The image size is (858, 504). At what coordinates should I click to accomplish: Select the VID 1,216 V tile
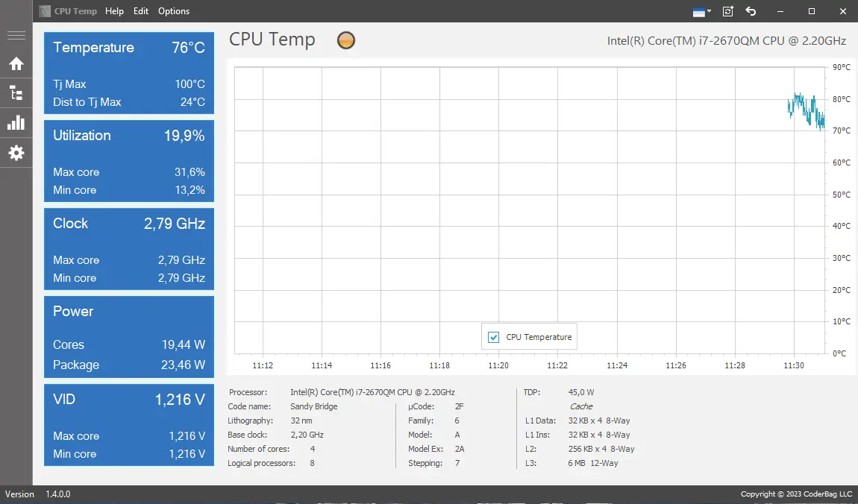point(128,425)
